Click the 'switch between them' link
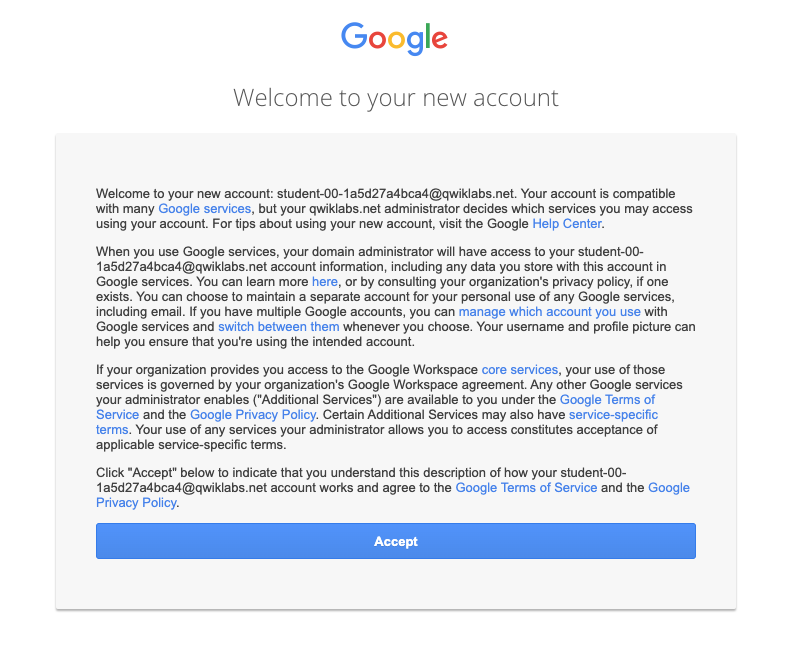802x645 pixels. point(278,327)
